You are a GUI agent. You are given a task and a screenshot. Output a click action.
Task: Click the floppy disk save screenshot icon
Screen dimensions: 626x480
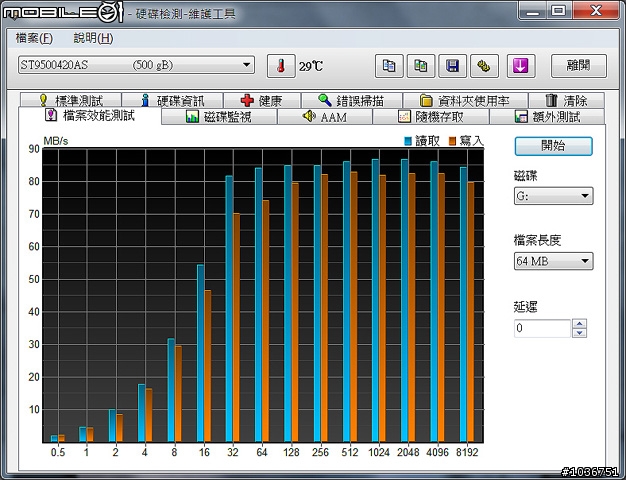(452, 66)
